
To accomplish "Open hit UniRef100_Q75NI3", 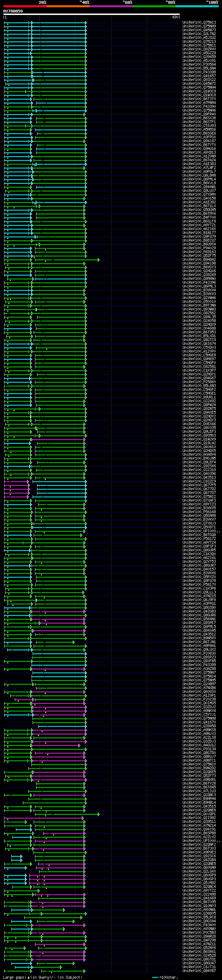I will point(199,23).
